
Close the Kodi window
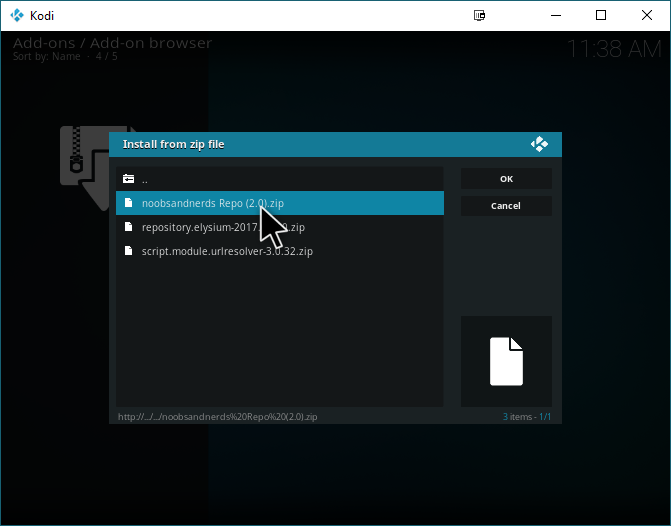(x=647, y=15)
